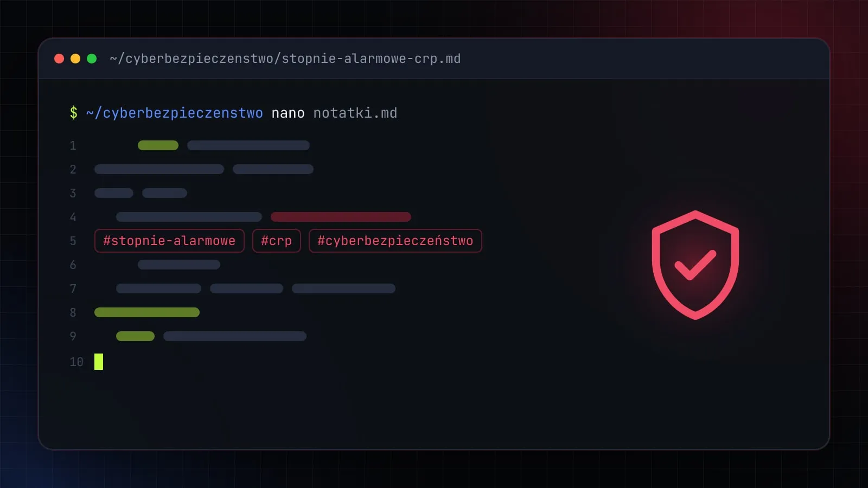Click the yellow minimize window dot

[75, 59]
